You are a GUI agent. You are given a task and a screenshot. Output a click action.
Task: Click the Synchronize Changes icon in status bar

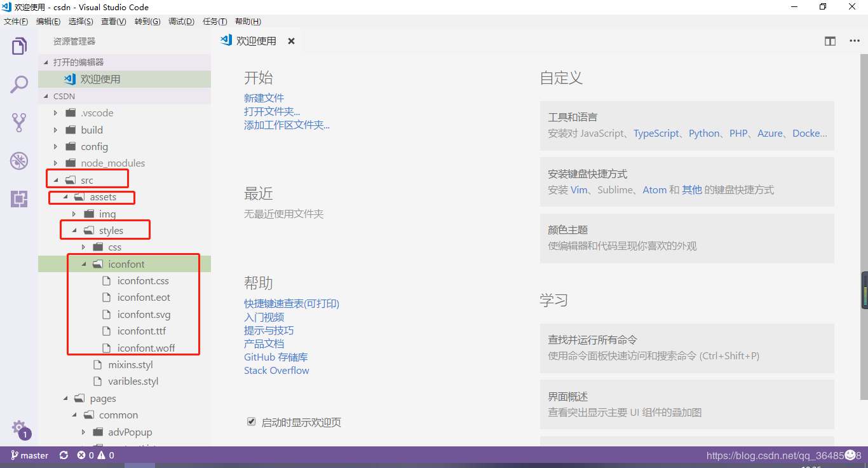64,455
